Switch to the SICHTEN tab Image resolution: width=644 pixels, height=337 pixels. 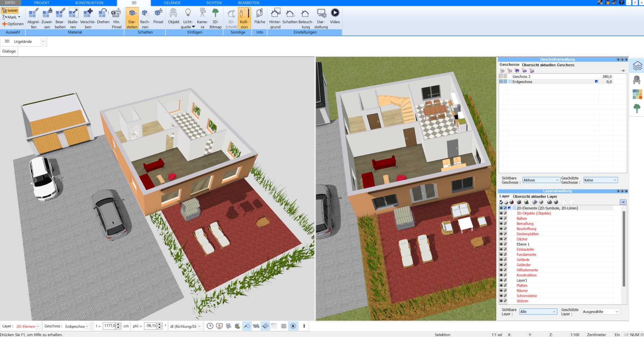click(x=214, y=3)
